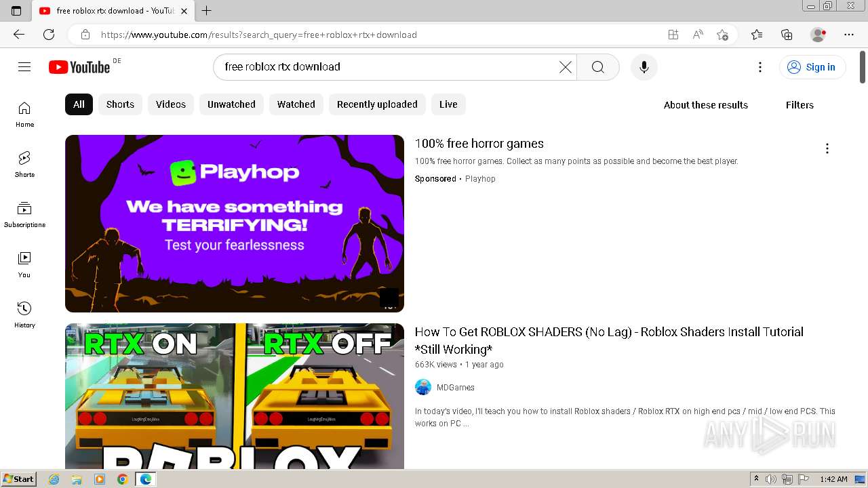Image resolution: width=868 pixels, height=488 pixels.
Task: Select the Unwatched filter chip
Action: coord(231,104)
